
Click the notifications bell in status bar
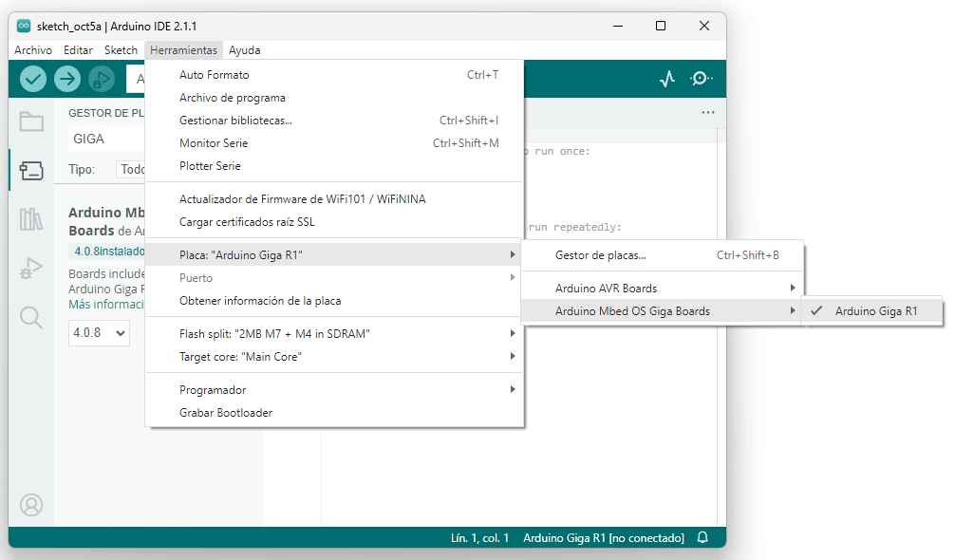pos(702,538)
